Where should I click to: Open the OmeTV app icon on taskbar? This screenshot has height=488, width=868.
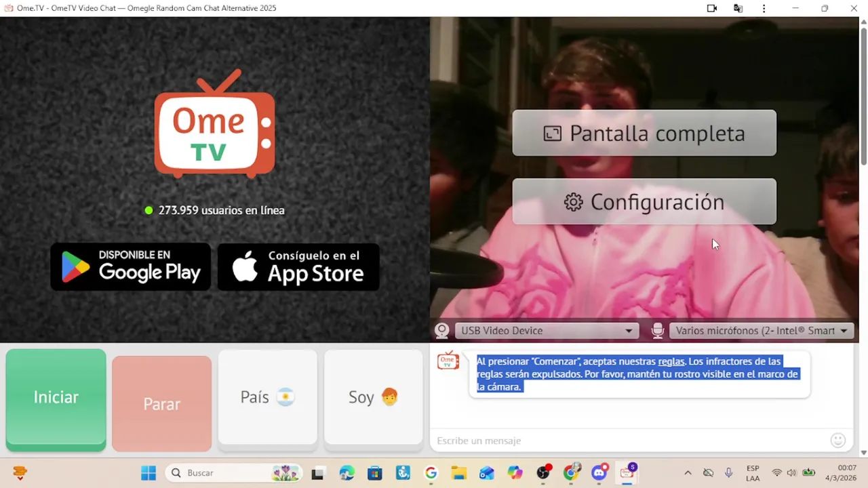[628, 472]
